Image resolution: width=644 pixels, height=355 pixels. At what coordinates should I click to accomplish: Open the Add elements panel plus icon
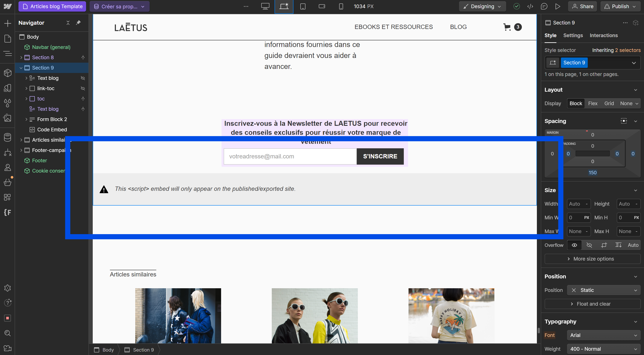point(8,23)
